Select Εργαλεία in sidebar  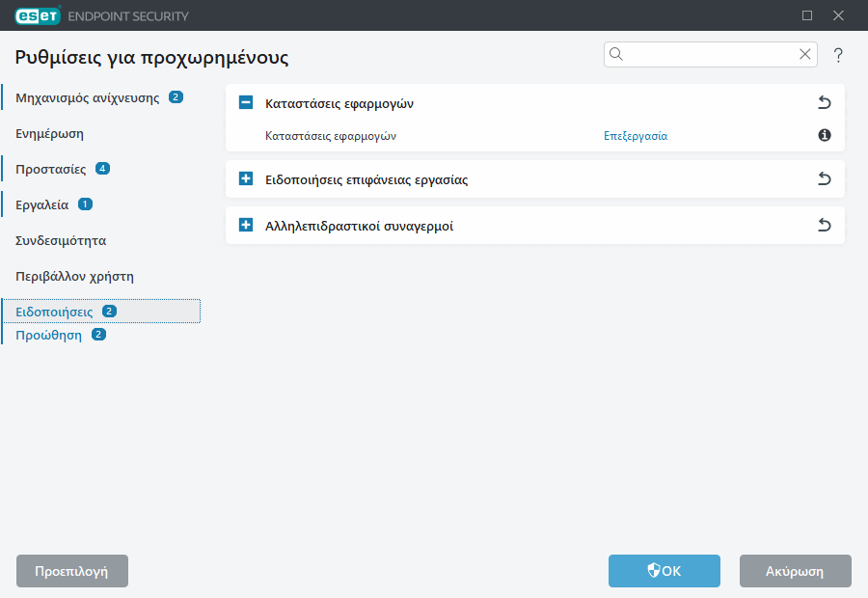click(42, 204)
